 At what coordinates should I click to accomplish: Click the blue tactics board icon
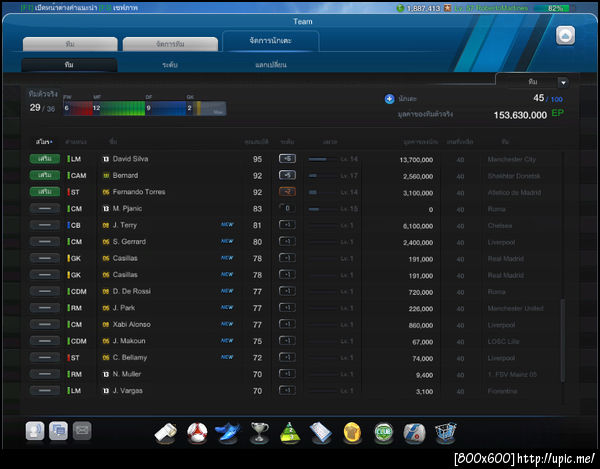click(321, 433)
